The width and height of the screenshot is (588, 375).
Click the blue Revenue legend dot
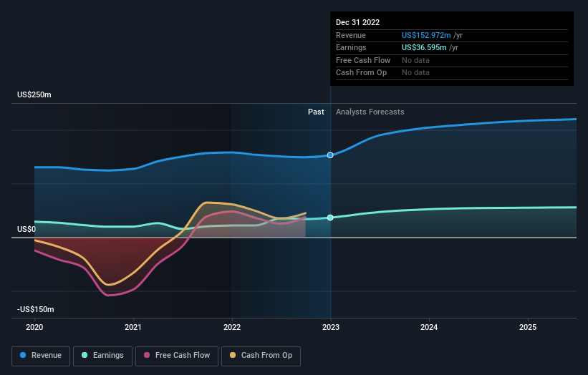pos(23,355)
